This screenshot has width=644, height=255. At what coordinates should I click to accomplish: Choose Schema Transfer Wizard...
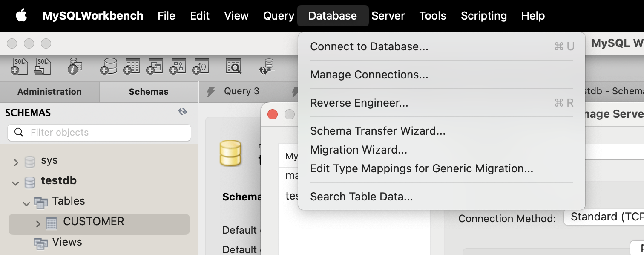(x=442, y=131)
